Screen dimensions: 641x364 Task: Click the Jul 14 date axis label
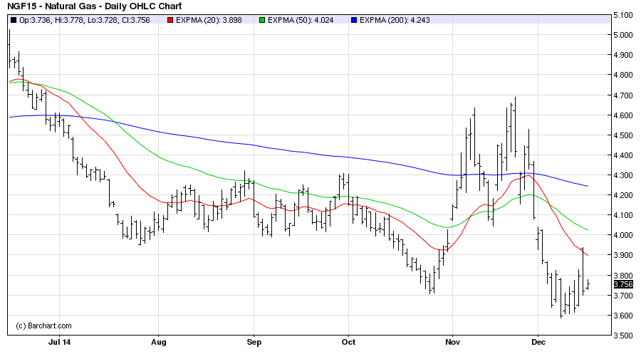pyautogui.click(x=60, y=342)
